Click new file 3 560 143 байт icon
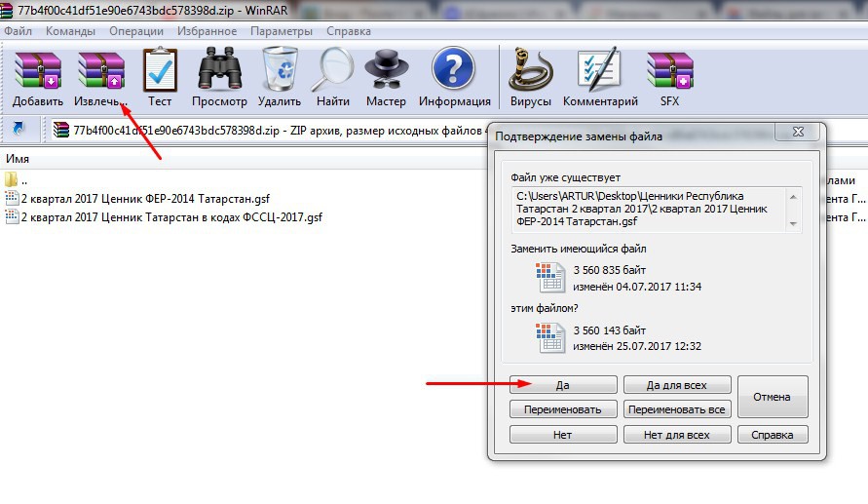This screenshot has width=868, height=504. point(550,337)
